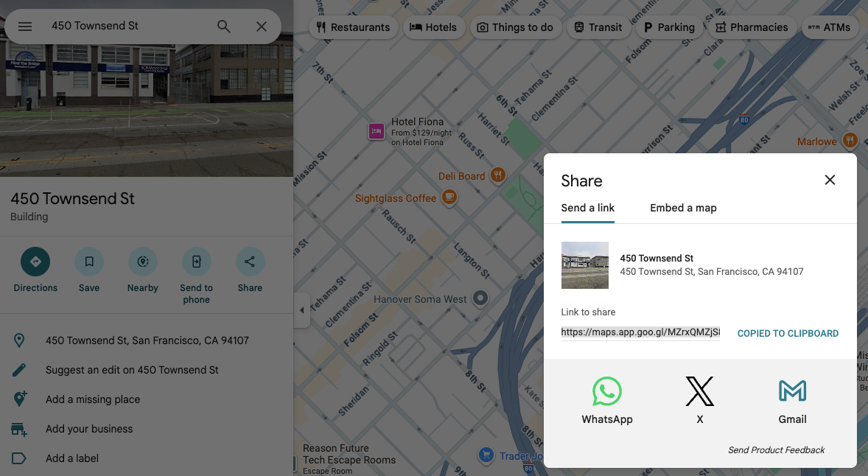Filter map by Restaurants chip
868x476 pixels.
click(353, 27)
